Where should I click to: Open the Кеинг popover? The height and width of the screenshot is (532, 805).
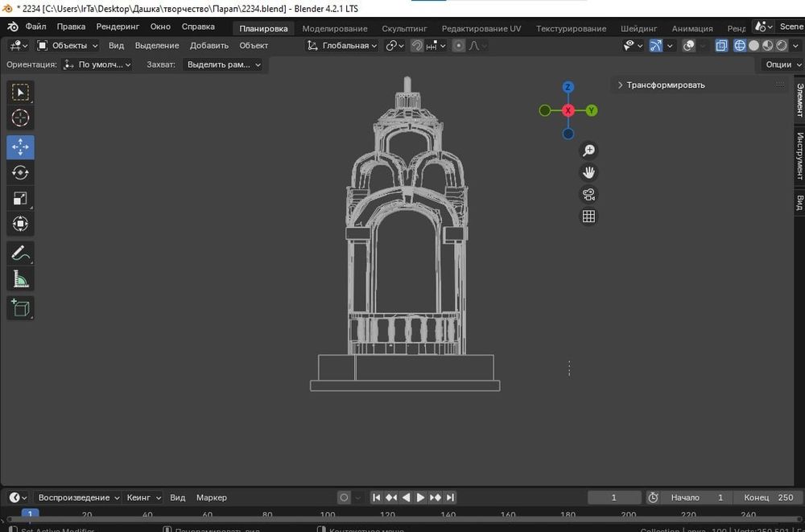click(x=143, y=497)
